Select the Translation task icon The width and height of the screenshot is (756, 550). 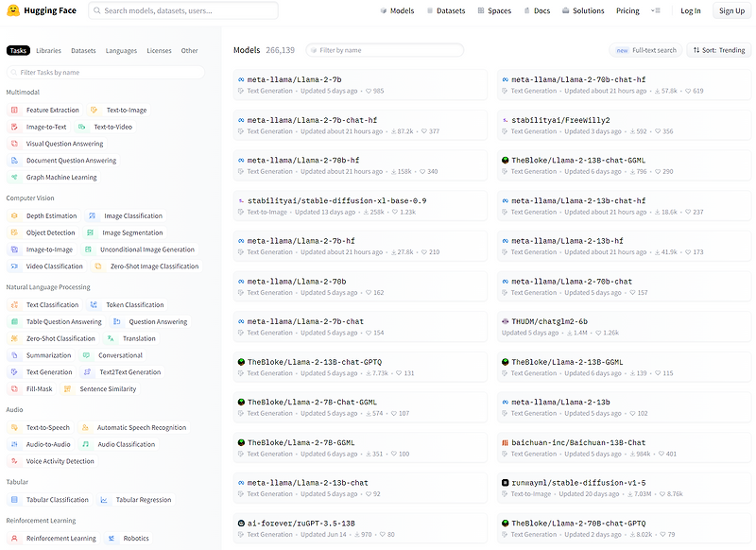[x=111, y=338]
